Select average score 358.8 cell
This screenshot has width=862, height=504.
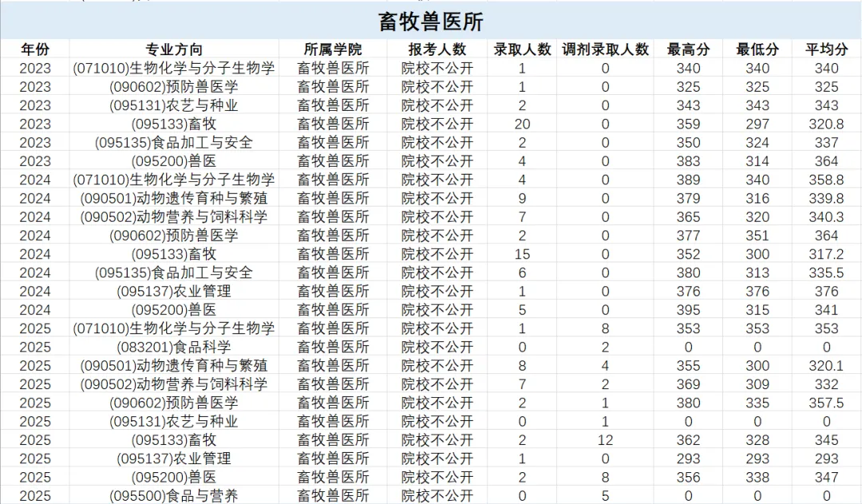826,179
